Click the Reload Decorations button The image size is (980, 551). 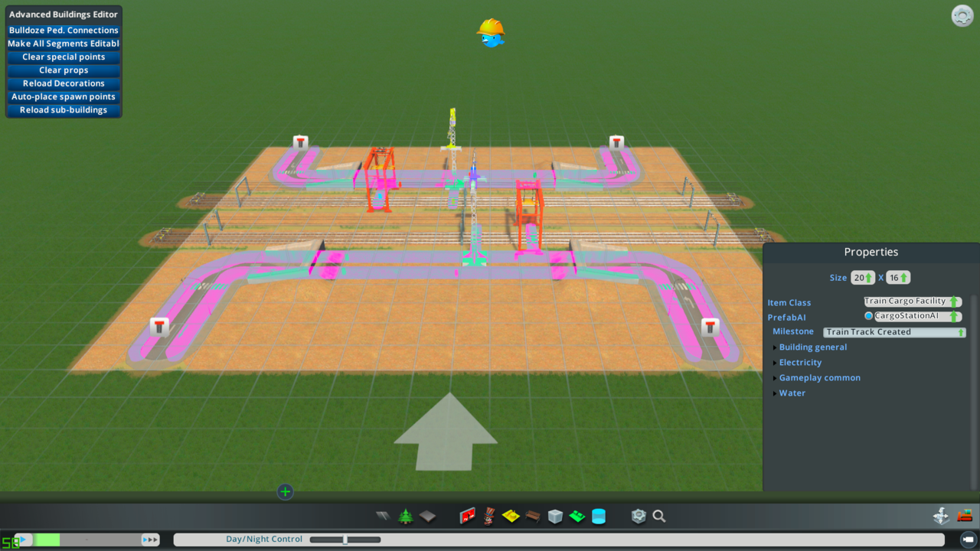(64, 83)
